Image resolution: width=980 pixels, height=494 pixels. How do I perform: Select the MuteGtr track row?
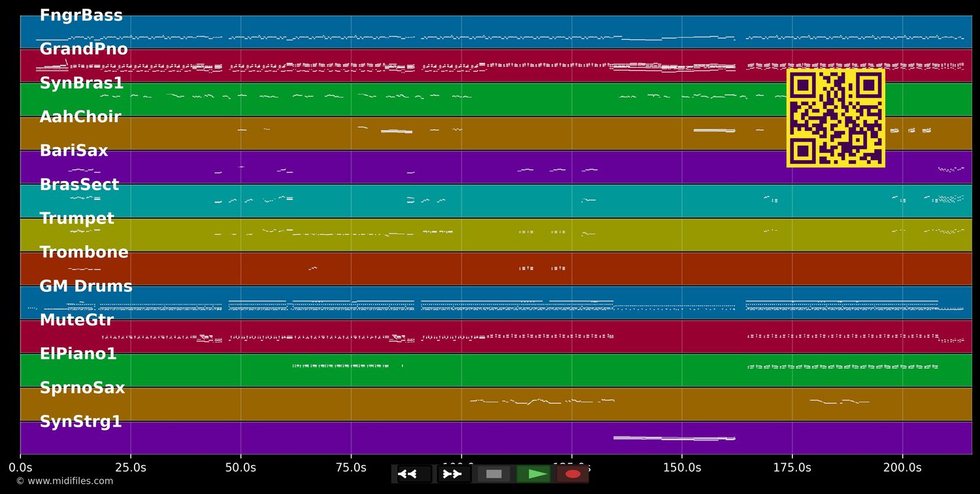click(x=77, y=320)
